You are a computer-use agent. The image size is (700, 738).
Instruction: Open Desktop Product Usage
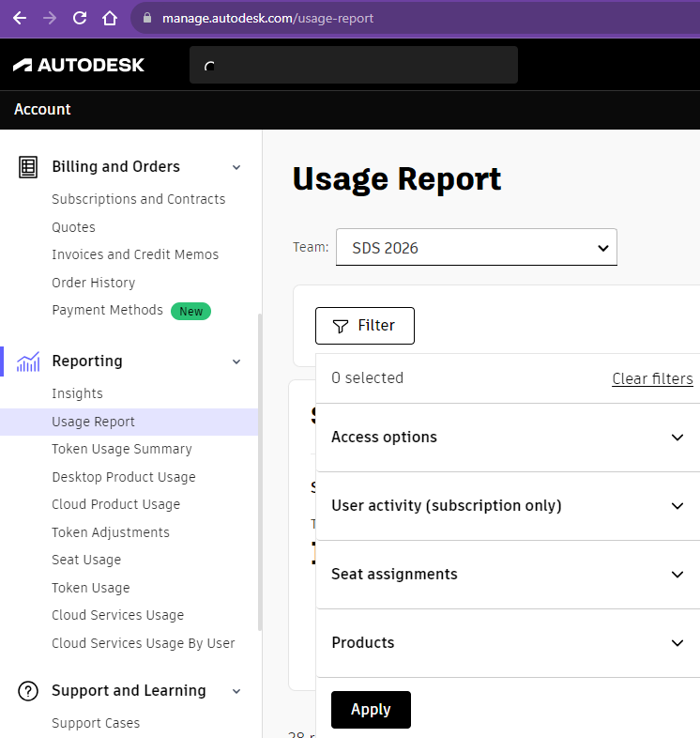coord(124,477)
